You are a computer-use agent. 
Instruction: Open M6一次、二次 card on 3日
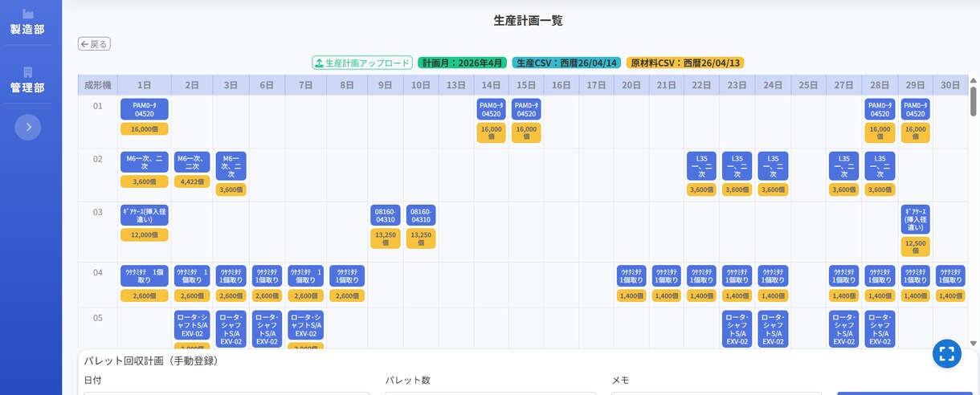coord(231,166)
